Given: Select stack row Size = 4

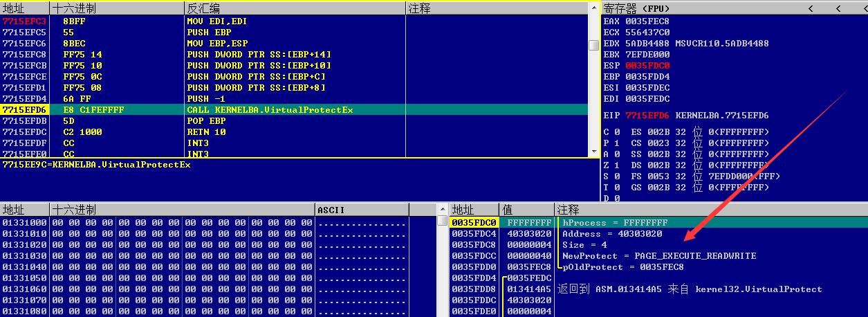Looking at the screenshot, I should coord(658,245).
